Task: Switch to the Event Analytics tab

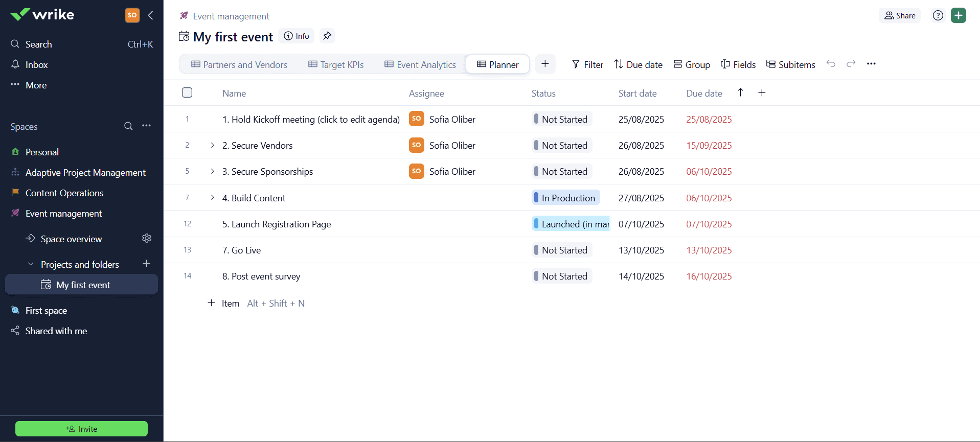Action: (420, 64)
